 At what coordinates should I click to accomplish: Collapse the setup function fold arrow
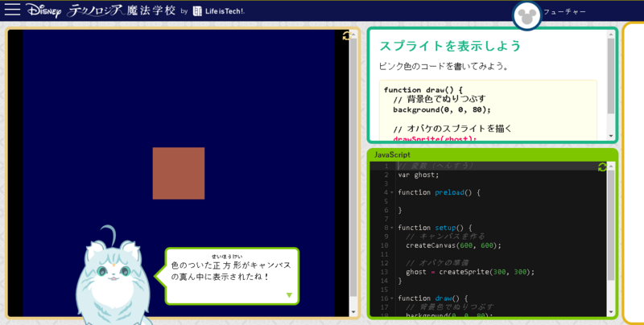point(392,228)
